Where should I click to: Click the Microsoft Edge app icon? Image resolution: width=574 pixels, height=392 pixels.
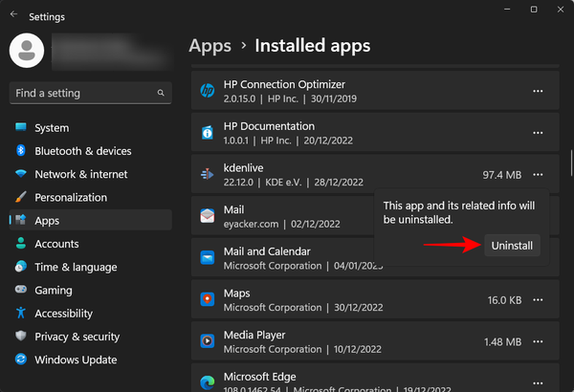tap(208, 382)
